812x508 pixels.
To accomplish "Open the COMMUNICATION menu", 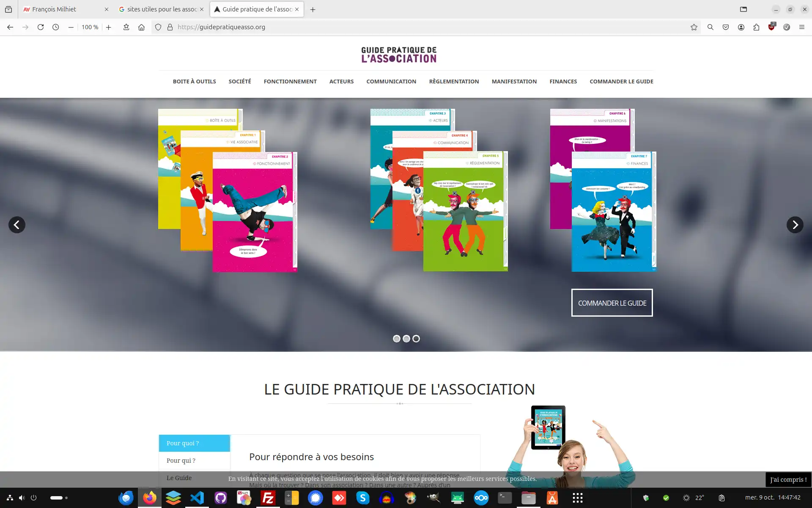I will coord(391,81).
